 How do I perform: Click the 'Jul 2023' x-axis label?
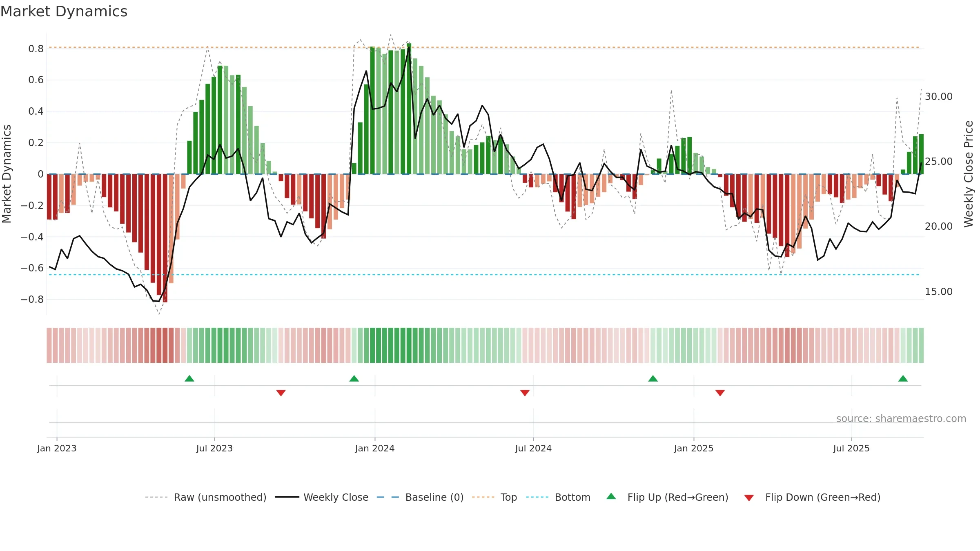pyautogui.click(x=214, y=448)
